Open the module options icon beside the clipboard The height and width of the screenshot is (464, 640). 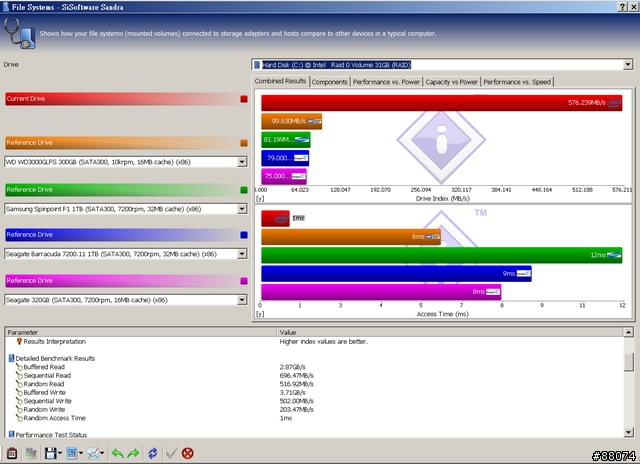(x=31, y=453)
